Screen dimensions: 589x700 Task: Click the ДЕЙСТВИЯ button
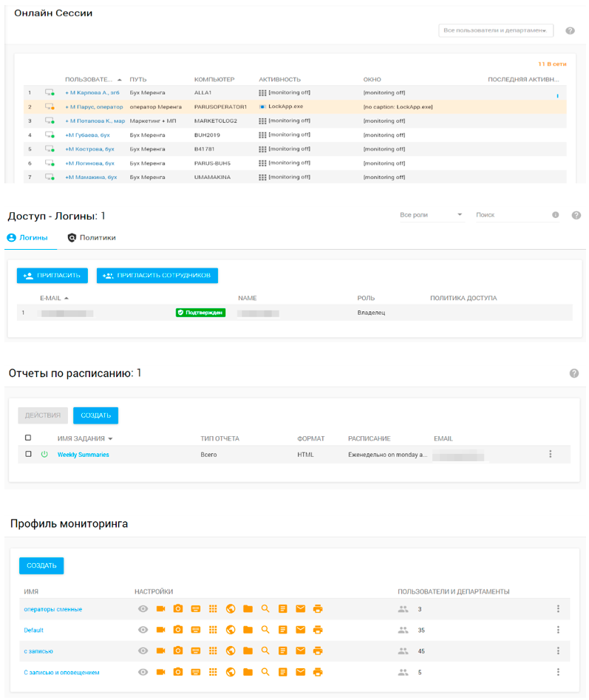pos(43,415)
